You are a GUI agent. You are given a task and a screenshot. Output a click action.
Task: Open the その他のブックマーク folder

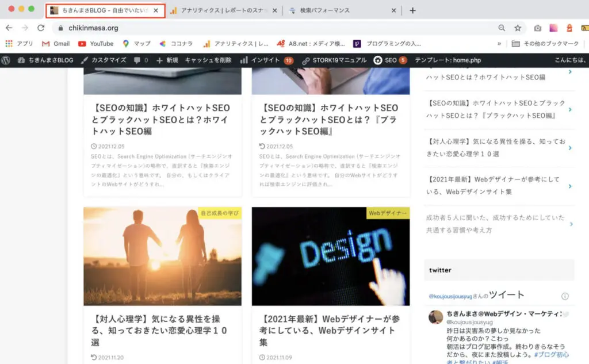545,44
